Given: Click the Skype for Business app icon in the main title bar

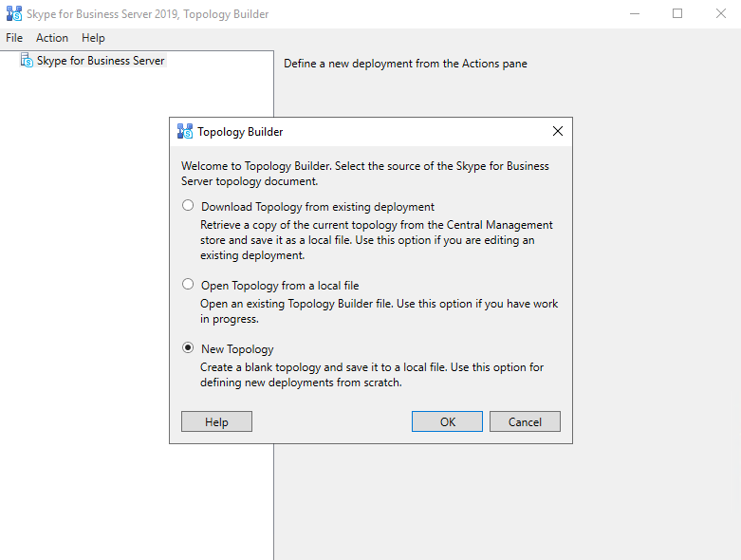Looking at the screenshot, I should pos(14,14).
